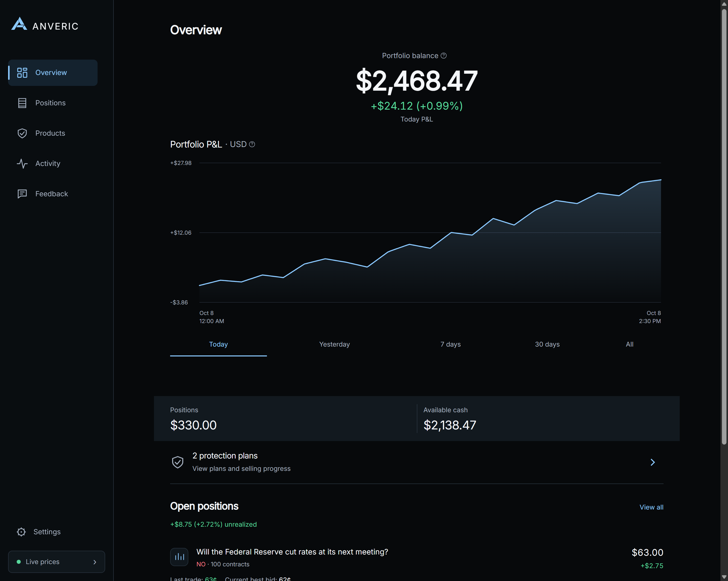Click the $2,138.47 available cash value
Image resolution: width=728 pixels, height=581 pixels.
[450, 425]
